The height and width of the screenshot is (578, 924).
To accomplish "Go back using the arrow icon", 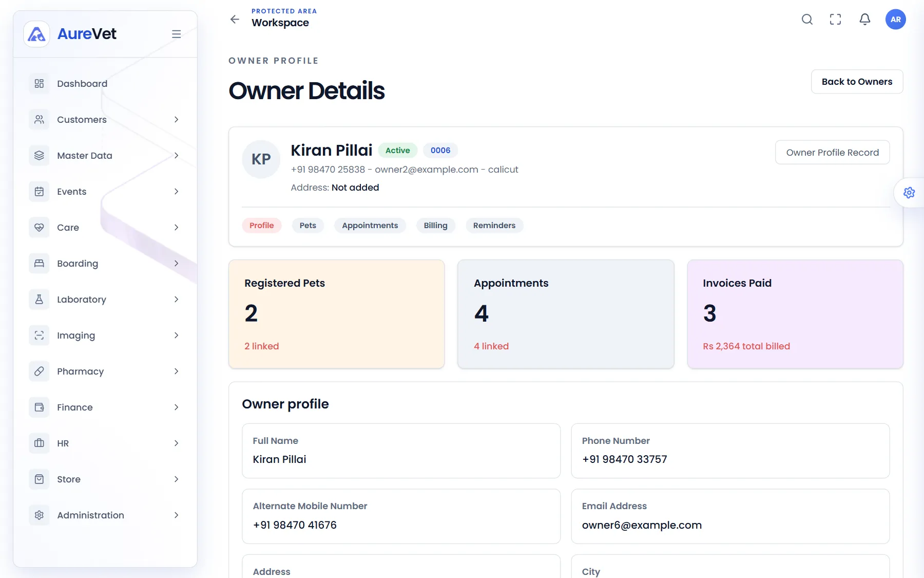I will click(x=235, y=19).
